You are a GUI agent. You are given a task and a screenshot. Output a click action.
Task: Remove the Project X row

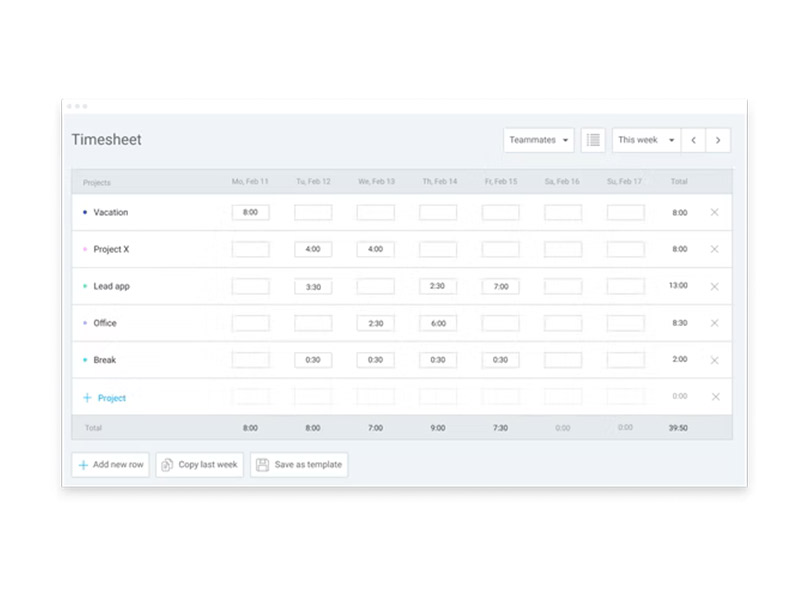pyautogui.click(x=714, y=249)
